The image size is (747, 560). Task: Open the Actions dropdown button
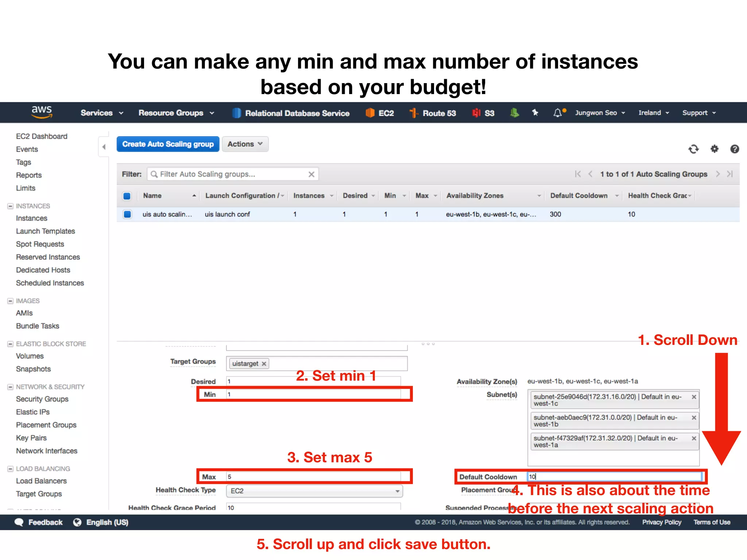coord(245,144)
